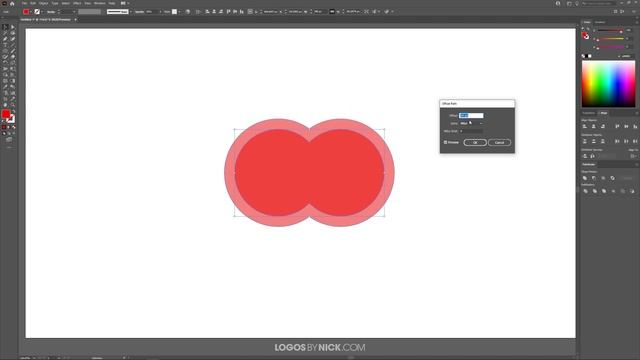This screenshot has width=640, height=360.
Task: Select the Direct Selection tool
Action: point(13,27)
